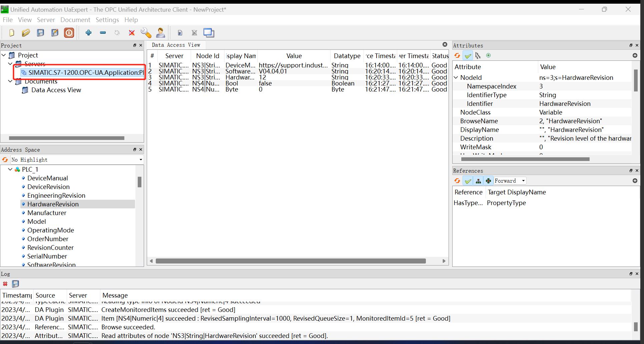Refresh the Attributes panel with orange arrows
Viewport: 644px width, 344px height.
coord(457,56)
